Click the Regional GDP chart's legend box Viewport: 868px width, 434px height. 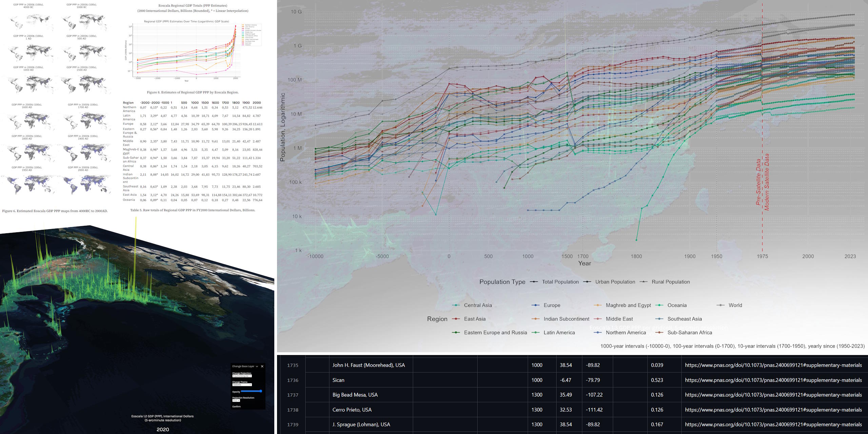click(251, 35)
